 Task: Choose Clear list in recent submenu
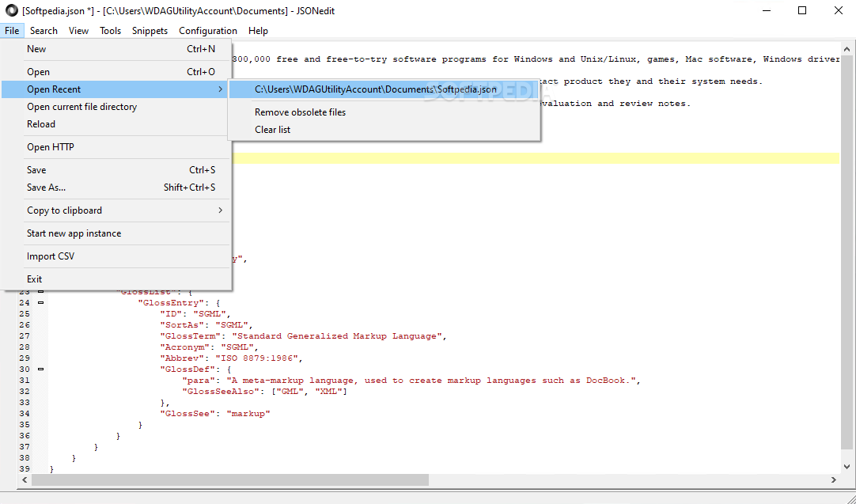pos(384,130)
